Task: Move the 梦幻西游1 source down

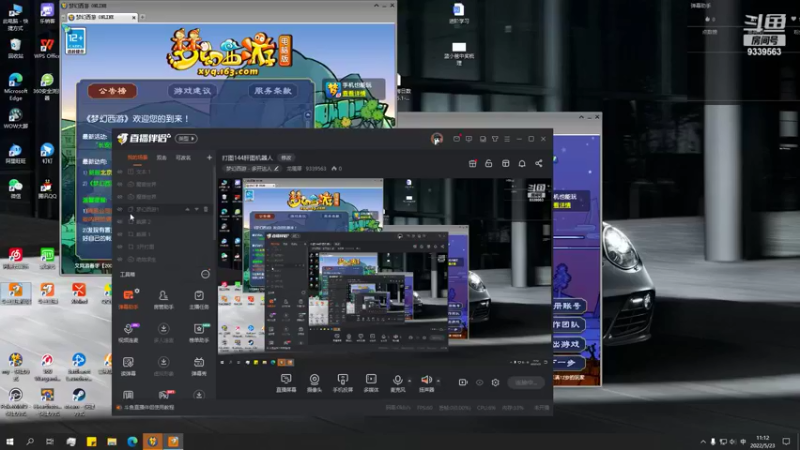Action: point(196,209)
